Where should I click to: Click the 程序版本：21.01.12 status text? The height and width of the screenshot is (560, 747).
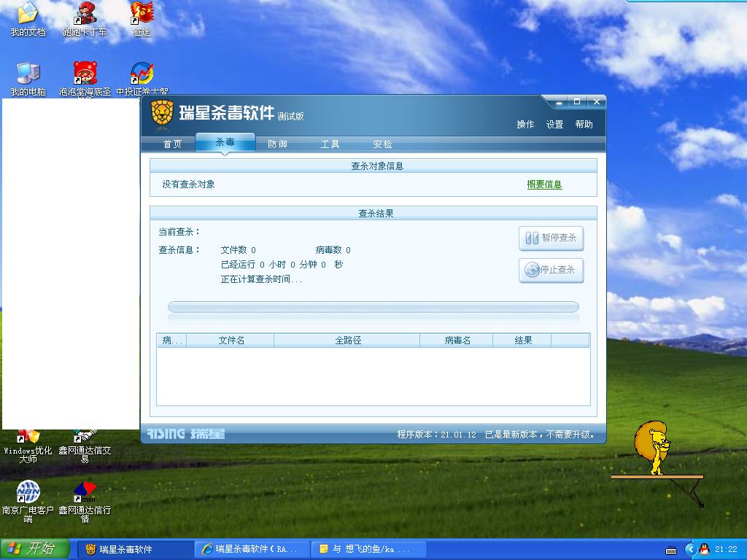(436, 435)
